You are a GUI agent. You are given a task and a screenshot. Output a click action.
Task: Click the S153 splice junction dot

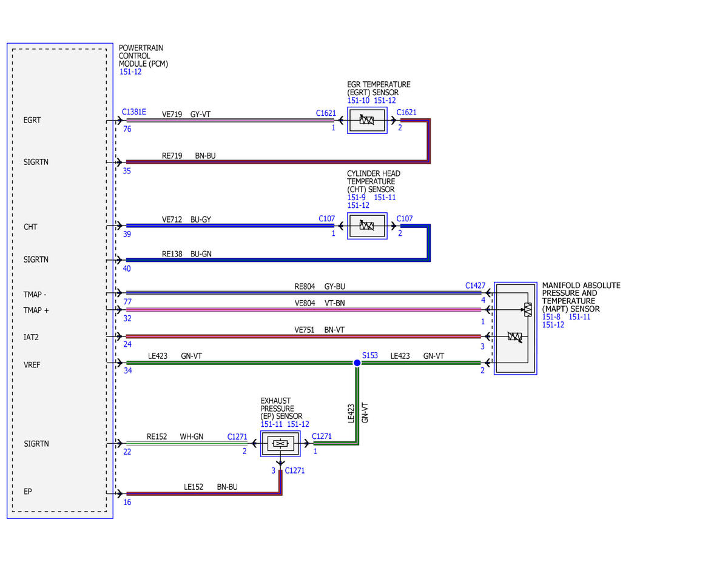click(357, 363)
